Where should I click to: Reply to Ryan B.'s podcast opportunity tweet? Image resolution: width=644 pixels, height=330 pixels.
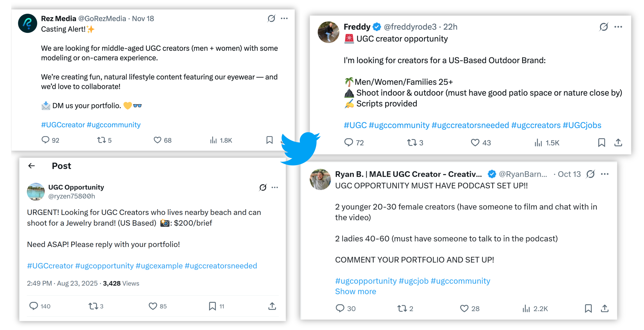tap(340, 308)
